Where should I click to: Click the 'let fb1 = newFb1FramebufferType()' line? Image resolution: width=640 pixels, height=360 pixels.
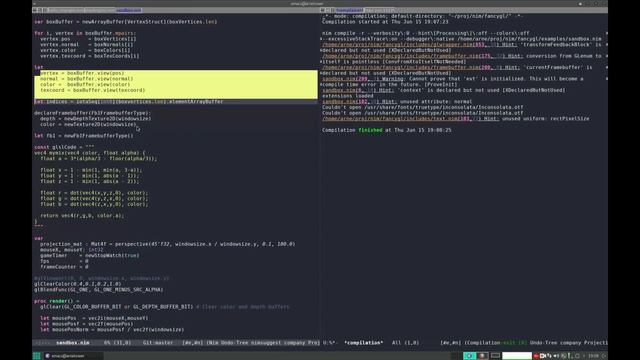tap(84, 136)
